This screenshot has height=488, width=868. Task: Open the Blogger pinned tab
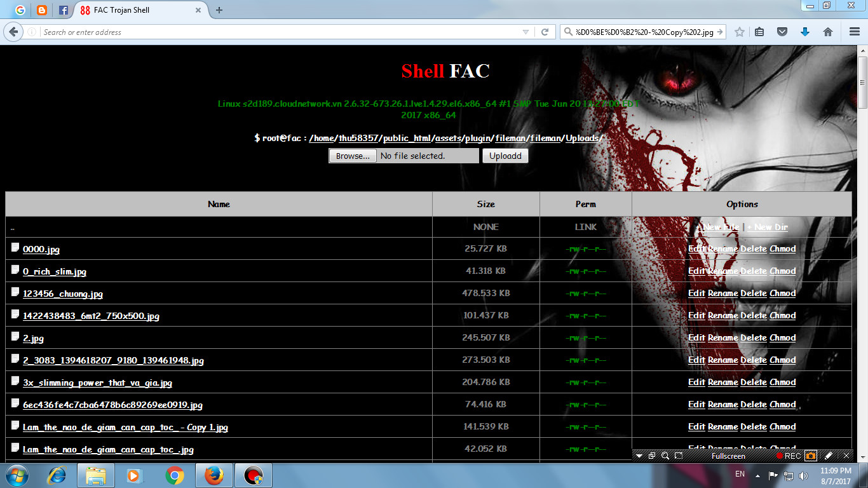[x=42, y=10]
